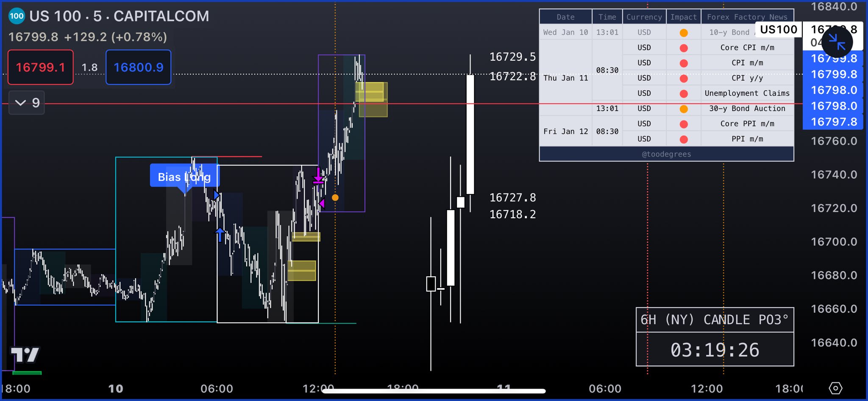The image size is (868, 401).
Task: Click the blue right-pointing triangle marker
Action: tap(217, 195)
